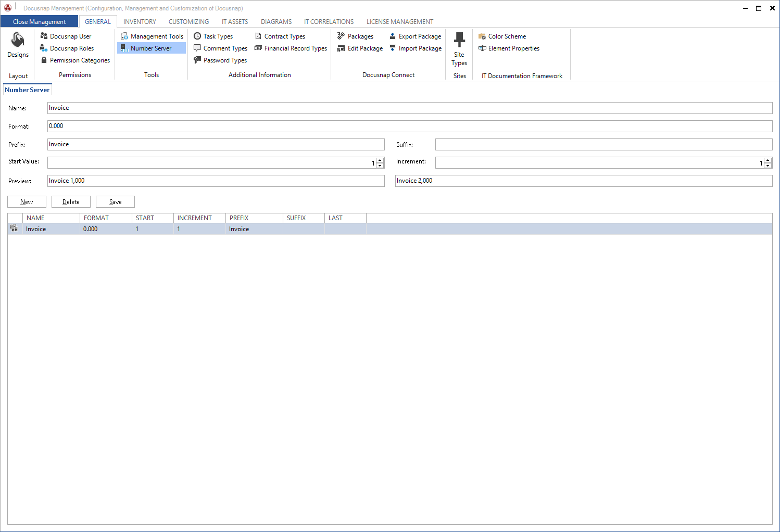The height and width of the screenshot is (532, 780).
Task: Sort by the START column header
Action: [x=153, y=218]
